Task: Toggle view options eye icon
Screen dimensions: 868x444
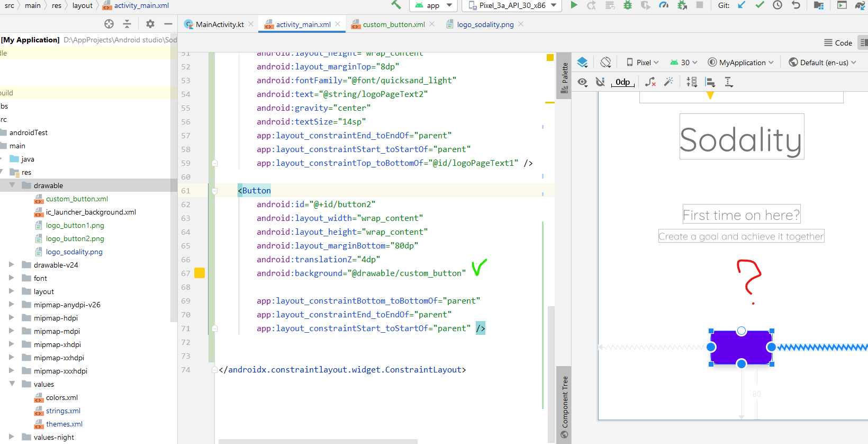Action: [582, 82]
